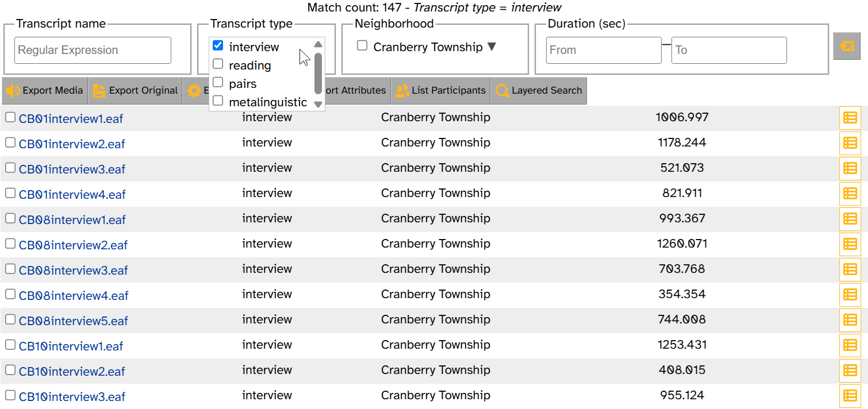Image resolution: width=868 pixels, height=409 pixels.
Task: Open attributes icon for CB01interview2.eaf row
Action: click(x=850, y=143)
